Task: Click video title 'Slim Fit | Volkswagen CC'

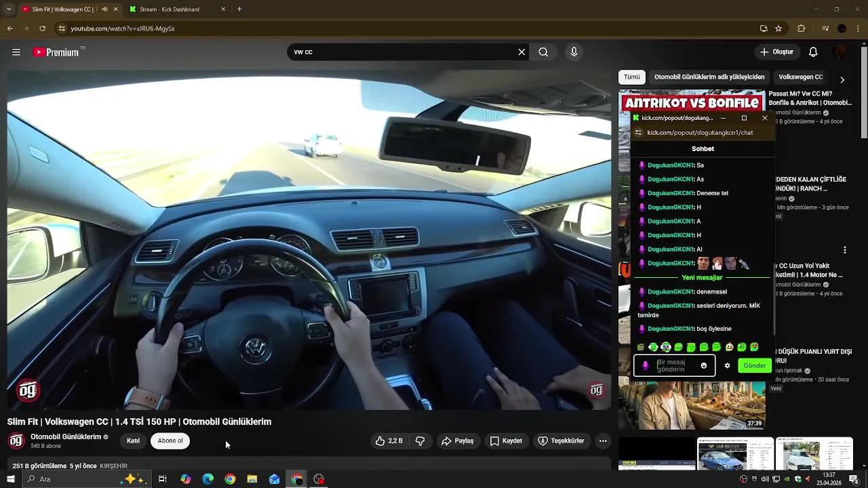Action: 139,422
